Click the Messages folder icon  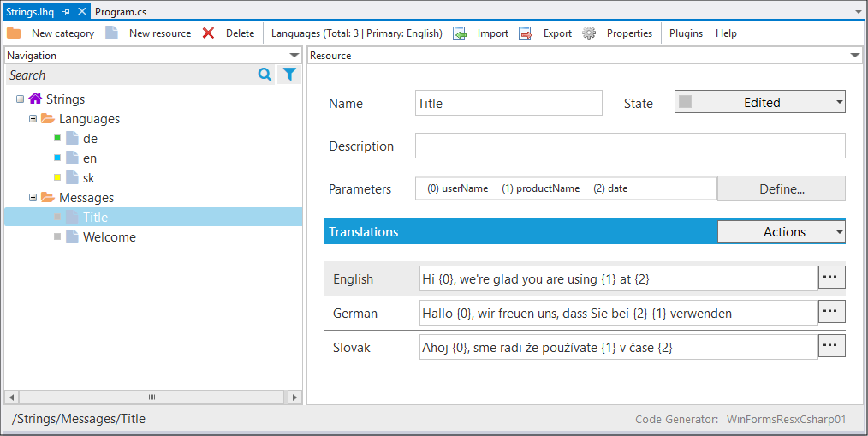point(48,197)
